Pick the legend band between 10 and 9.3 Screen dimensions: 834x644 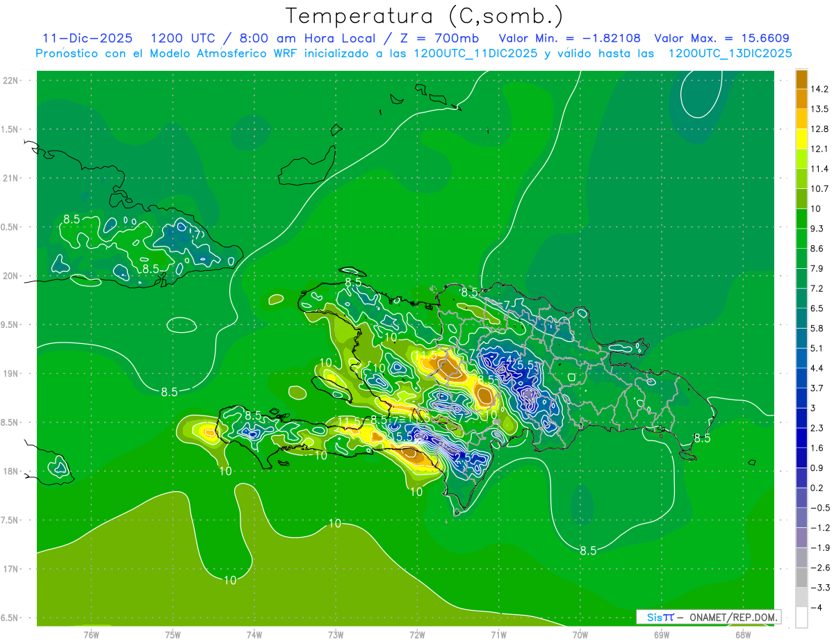coord(801,219)
